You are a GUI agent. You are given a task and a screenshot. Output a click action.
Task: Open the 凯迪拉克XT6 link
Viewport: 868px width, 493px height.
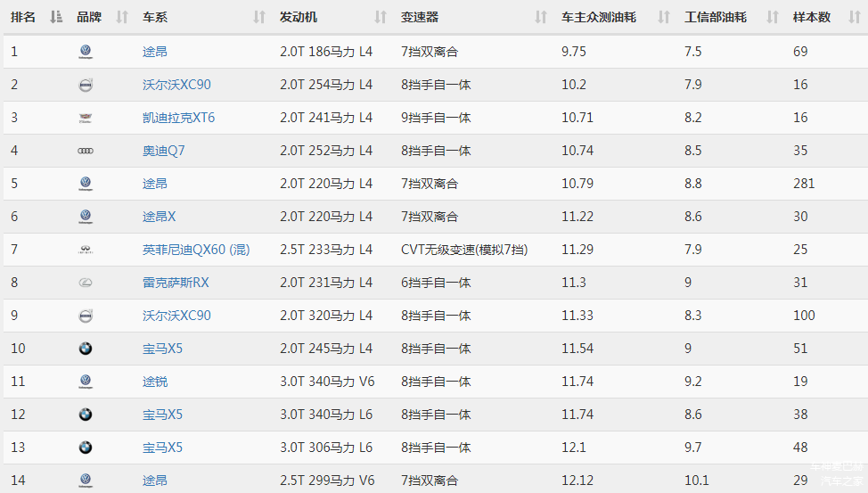[x=178, y=118]
